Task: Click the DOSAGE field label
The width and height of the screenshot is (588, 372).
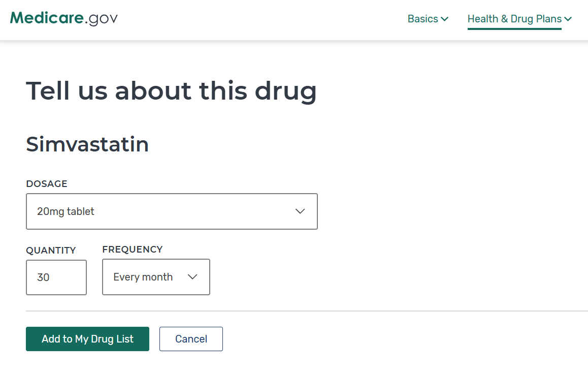Action: tap(47, 184)
